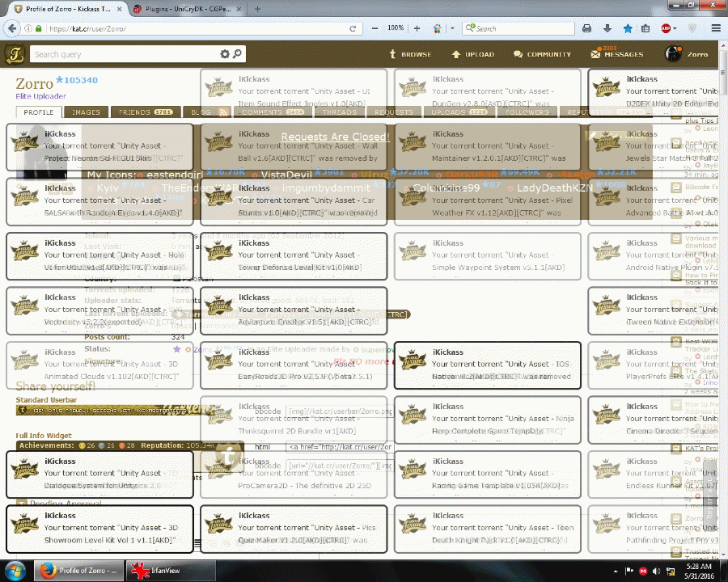Click the imgumbydammit user link
The height and width of the screenshot is (582, 728).
tap(326, 188)
